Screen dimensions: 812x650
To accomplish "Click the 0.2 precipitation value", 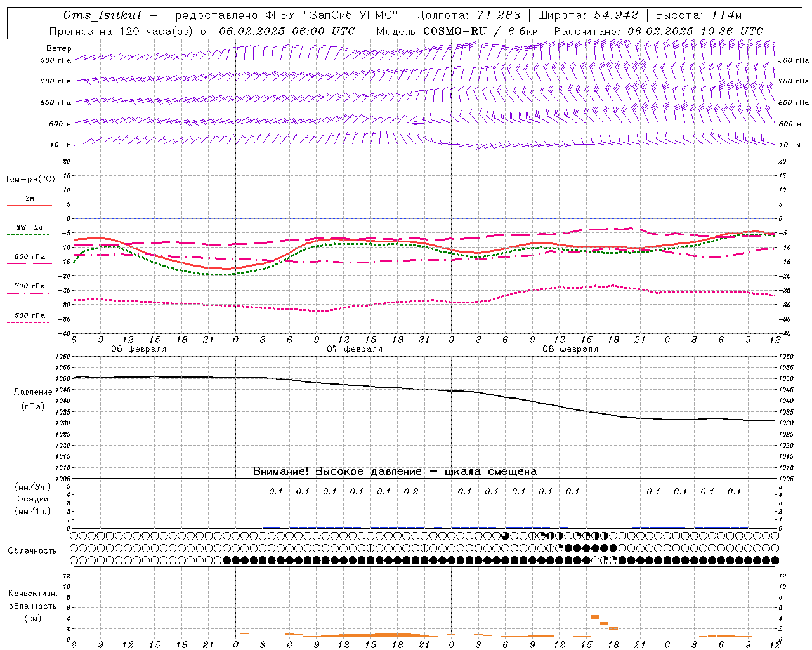I will [x=411, y=491].
